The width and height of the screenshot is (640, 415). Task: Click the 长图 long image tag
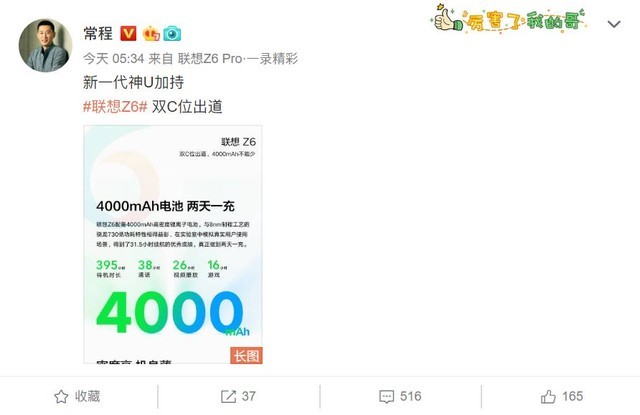[x=246, y=355]
